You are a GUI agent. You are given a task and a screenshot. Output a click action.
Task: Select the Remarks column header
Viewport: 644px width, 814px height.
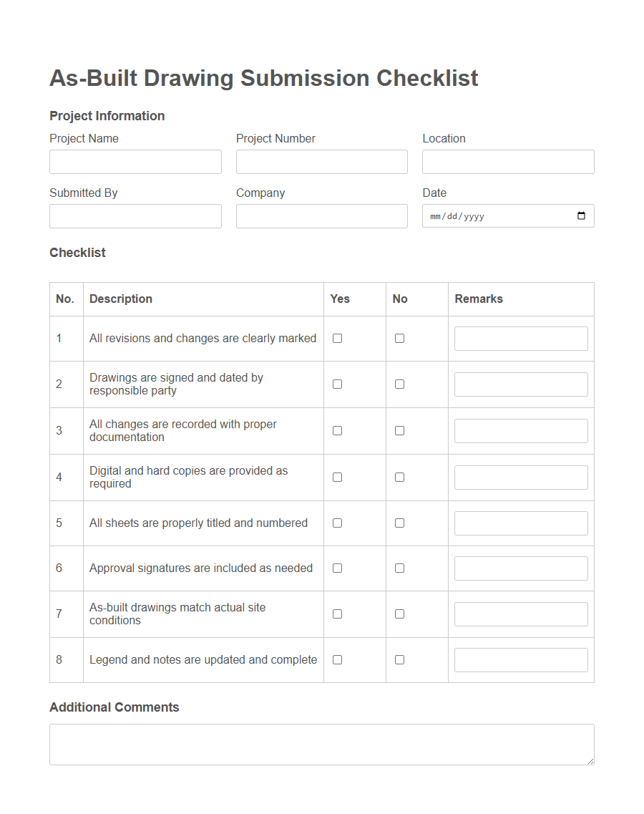pyautogui.click(x=479, y=299)
